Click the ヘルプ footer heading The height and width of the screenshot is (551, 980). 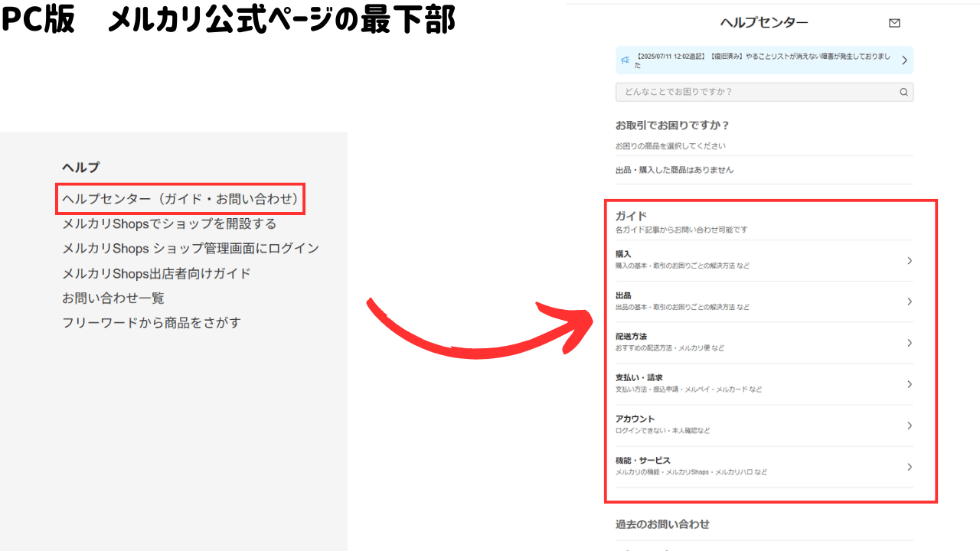pyautogui.click(x=81, y=167)
